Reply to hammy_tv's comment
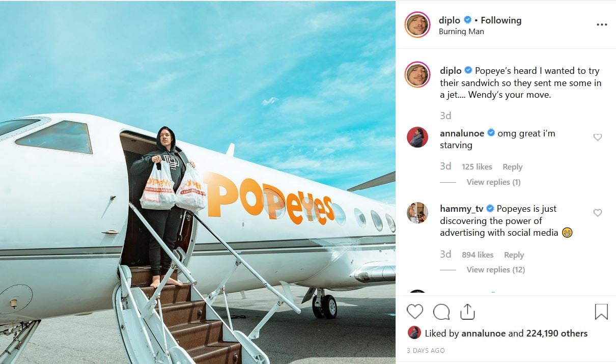Screen dimensions: 616x364 pos(514,255)
